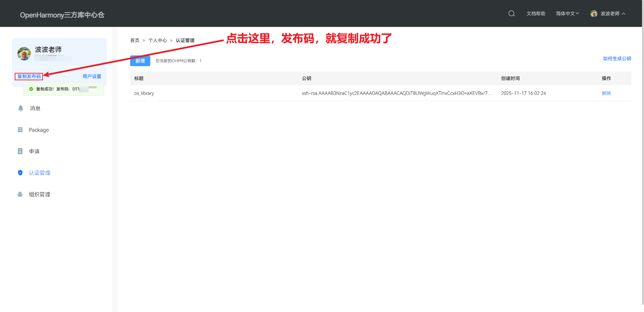The width and height of the screenshot is (644, 312).
Task: Click the sidebar profile avatar photo
Action: pyautogui.click(x=24, y=54)
